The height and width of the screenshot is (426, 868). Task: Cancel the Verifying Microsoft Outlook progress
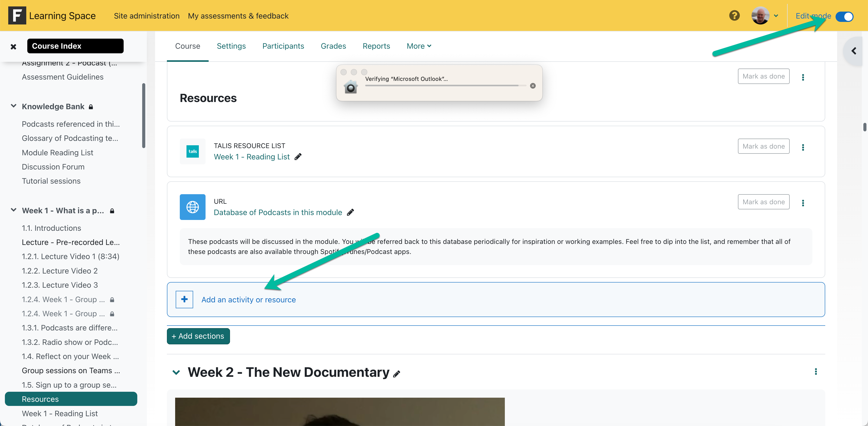tap(533, 86)
